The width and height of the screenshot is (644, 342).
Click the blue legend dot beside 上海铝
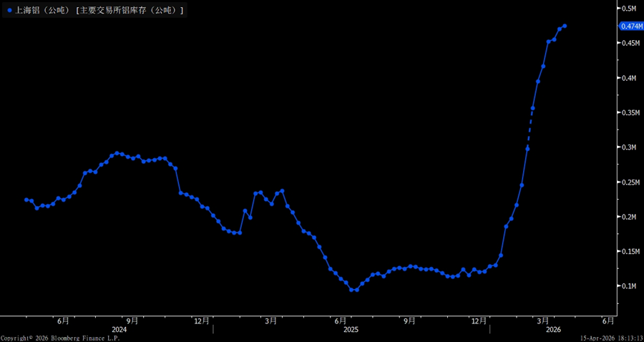coord(10,11)
